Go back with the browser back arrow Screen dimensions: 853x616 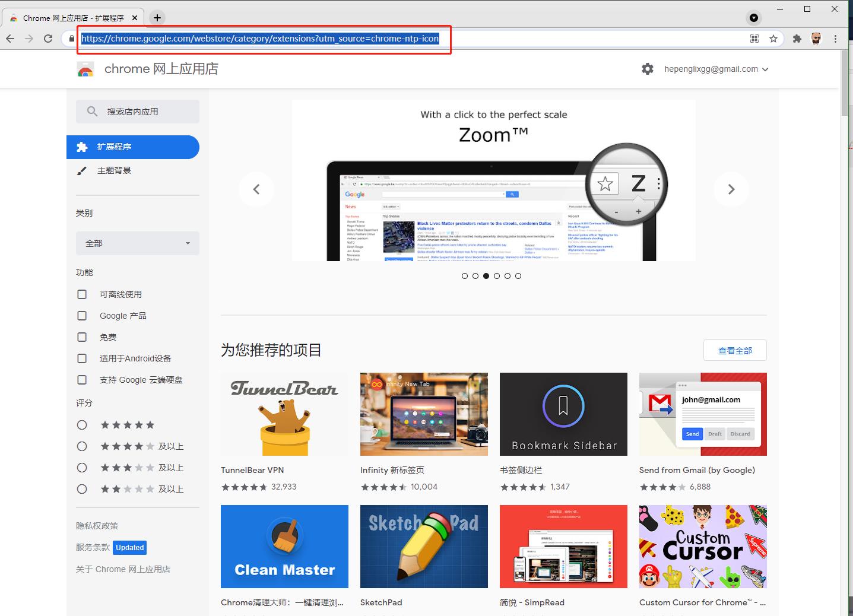tap(10, 39)
